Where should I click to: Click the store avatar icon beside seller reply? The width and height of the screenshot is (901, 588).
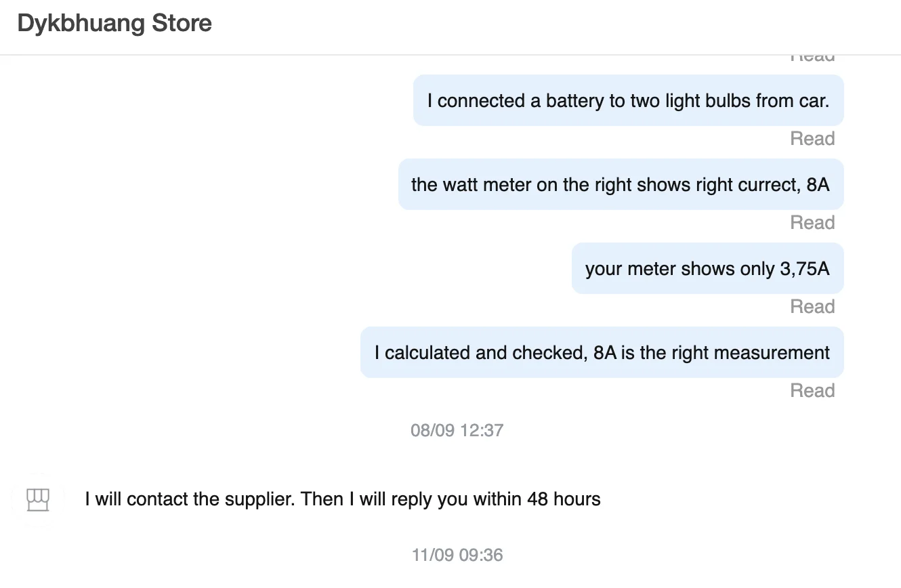pos(38,500)
